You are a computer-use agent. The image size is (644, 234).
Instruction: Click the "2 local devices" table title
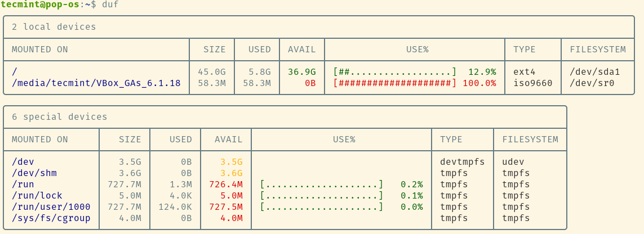coord(54,27)
